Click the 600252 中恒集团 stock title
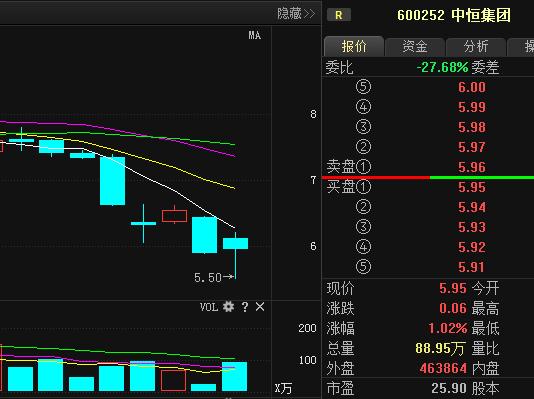 coord(454,15)
